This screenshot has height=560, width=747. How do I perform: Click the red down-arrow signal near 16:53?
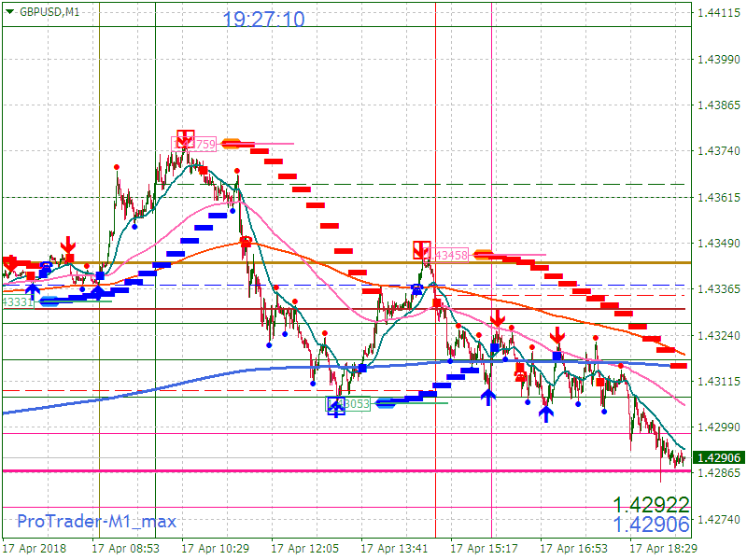(x=558, y=337)
